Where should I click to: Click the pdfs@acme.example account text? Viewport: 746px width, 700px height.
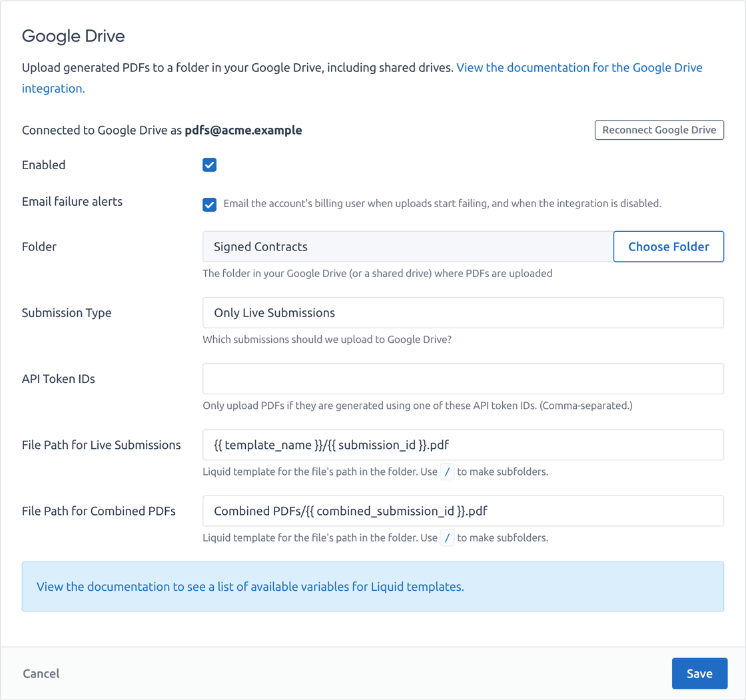click(x=243, y=131)
